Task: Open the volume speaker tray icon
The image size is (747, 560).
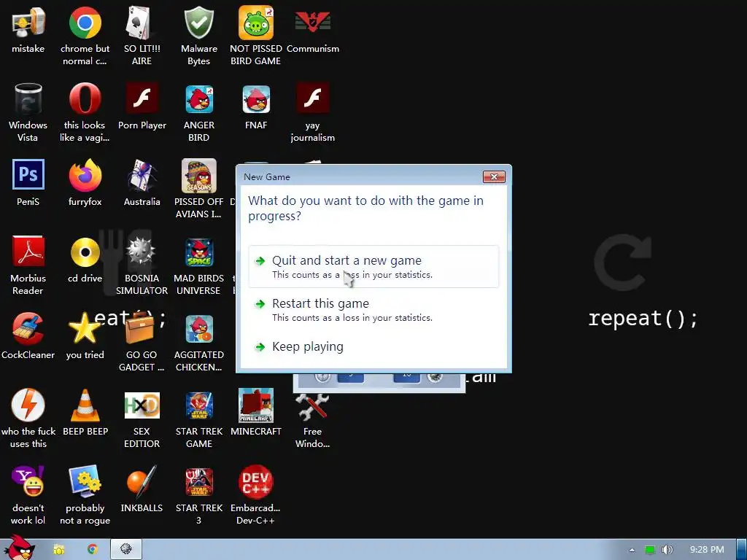Action: tap(667, 550)
